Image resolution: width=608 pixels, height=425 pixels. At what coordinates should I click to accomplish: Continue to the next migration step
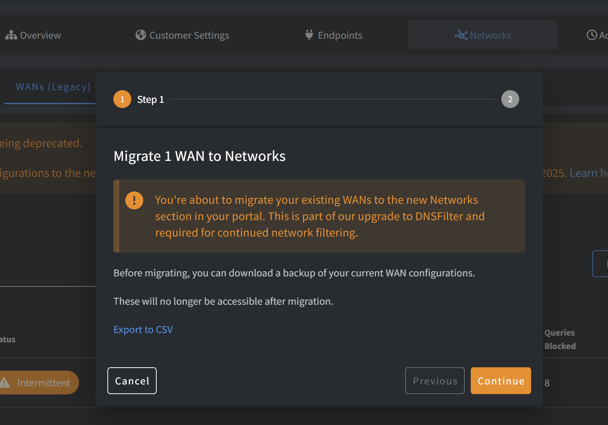[x=501, y=381]
